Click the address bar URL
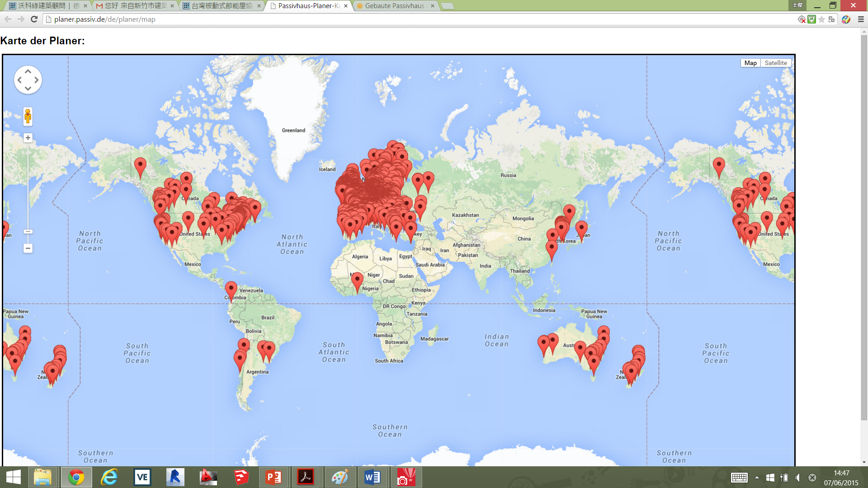The height and width of the screenshot is (488, 868). (105, 19)
